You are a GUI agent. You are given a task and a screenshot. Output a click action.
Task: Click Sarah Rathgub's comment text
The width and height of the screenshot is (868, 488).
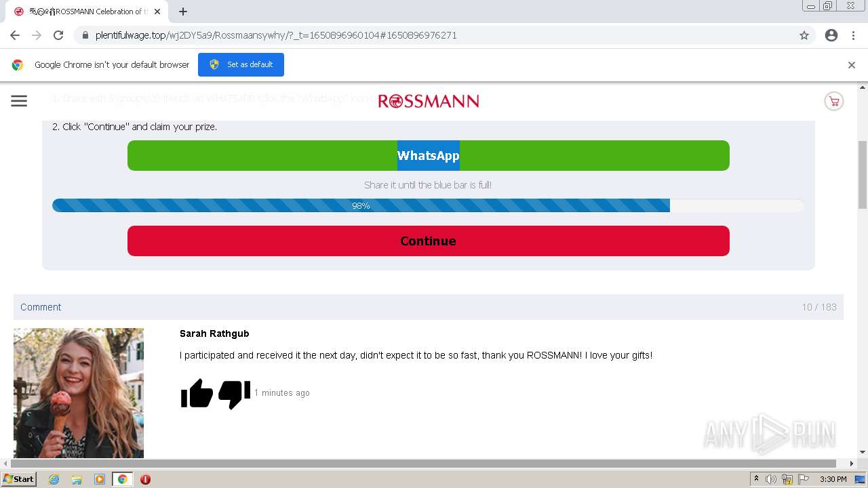click(416, 355)
